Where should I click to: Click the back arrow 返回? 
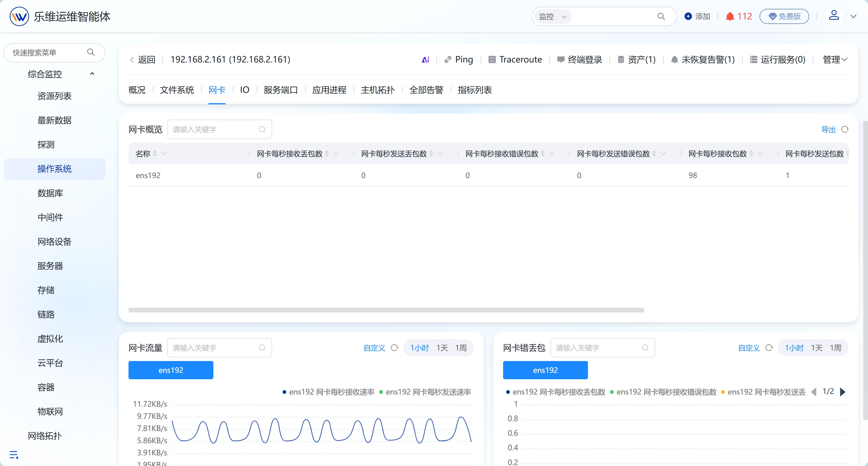[142, 60]
